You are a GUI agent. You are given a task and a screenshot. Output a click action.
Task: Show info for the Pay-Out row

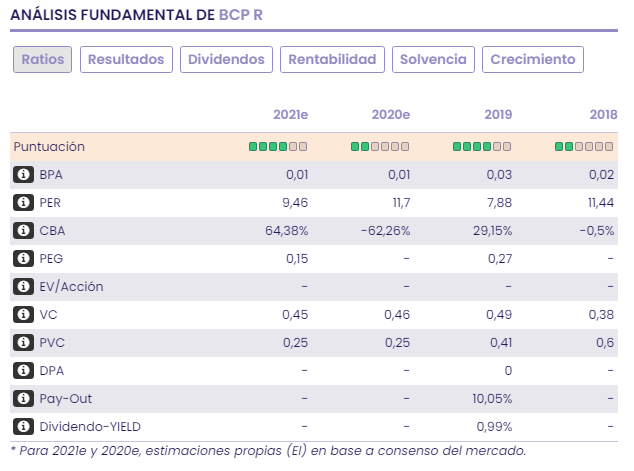[x=23, y=399]
